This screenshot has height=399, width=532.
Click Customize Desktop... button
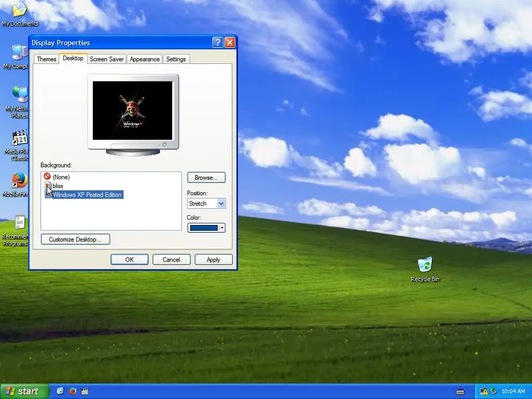pyautogui.click(x=75, y=239)
